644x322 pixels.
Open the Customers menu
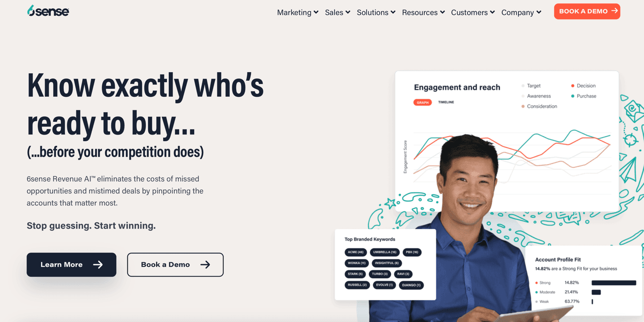tap(473, 12)
